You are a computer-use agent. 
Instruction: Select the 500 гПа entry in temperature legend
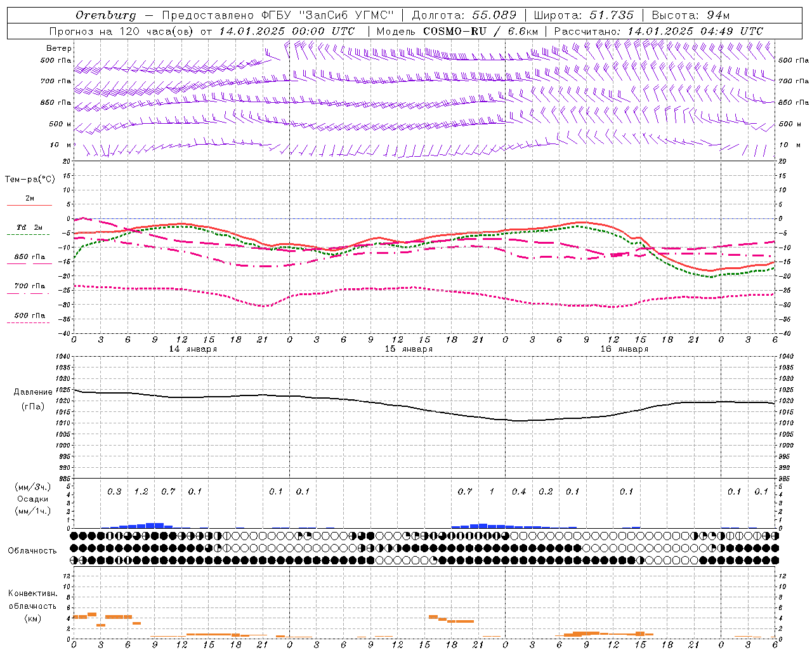click(30, 315)
